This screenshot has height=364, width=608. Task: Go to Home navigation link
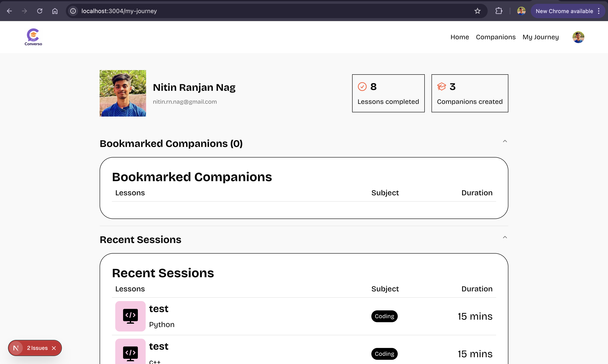(x=459, y=37)
